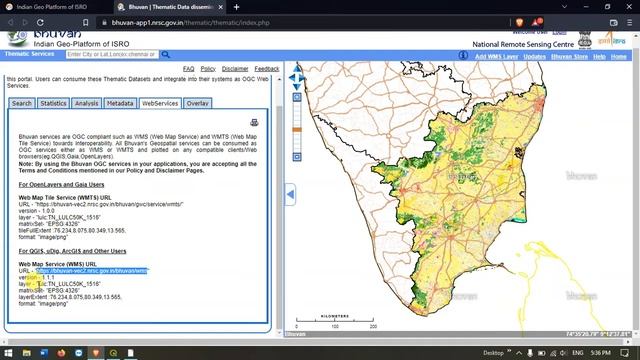Viewport: 640px width, 360px height.
Task: Click the Bhuvan logo in header
Action: click(x=17, y=38)
